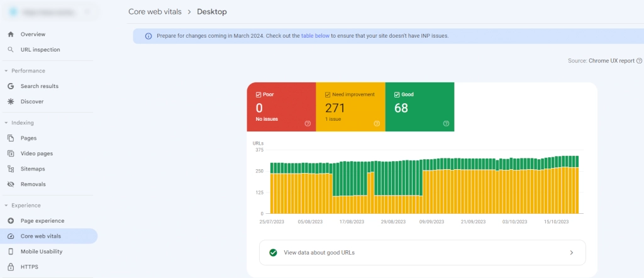Uncheck the Good checkbox
The width and height of the screenshot is (644, 278).
click(397, 94)
